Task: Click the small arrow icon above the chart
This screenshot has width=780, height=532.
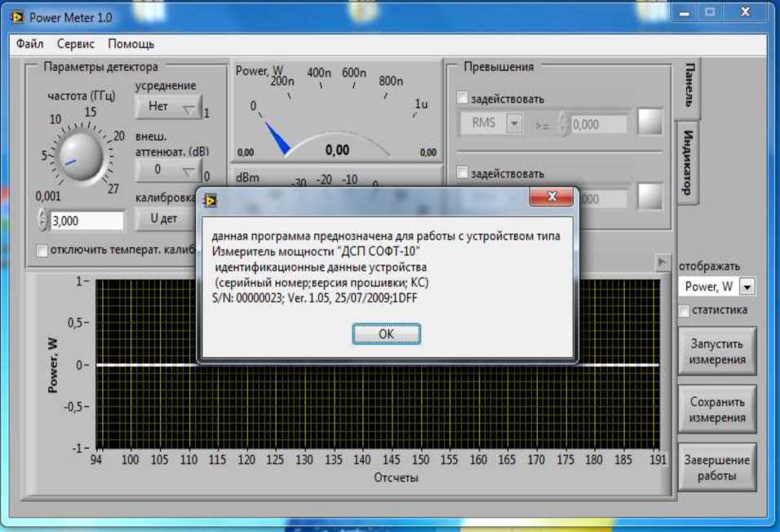Action: click(663, 261)
